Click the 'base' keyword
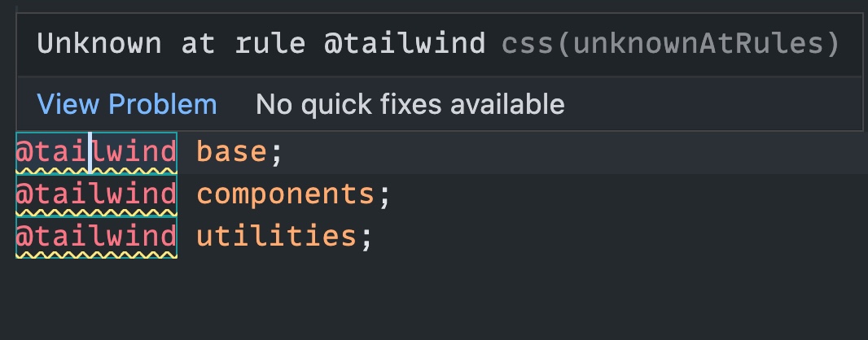 click(x=232, y=152)
